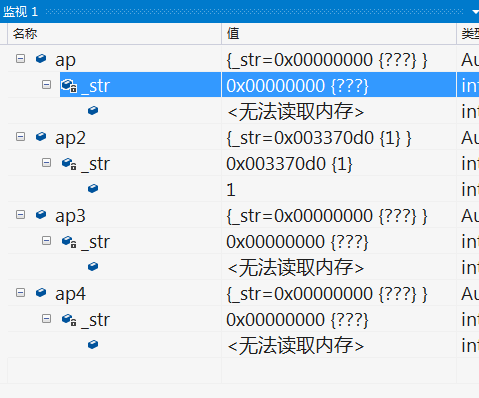Click the blue cube icon beside ap
Viewport: 479px width, 398px height.
(41, 59)
